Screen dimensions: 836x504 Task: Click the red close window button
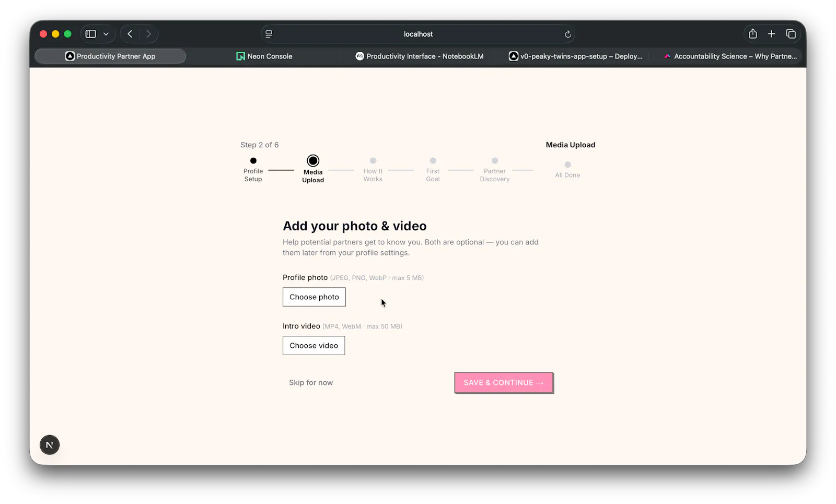pyautogui.click(x=43, y=34)
